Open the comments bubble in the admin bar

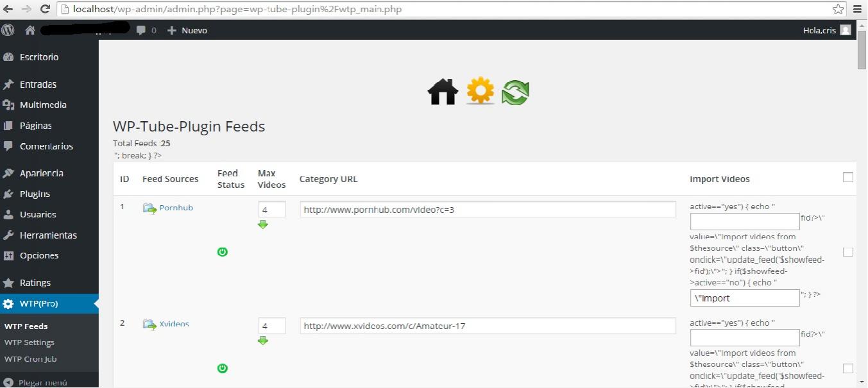tap(146, 30)
